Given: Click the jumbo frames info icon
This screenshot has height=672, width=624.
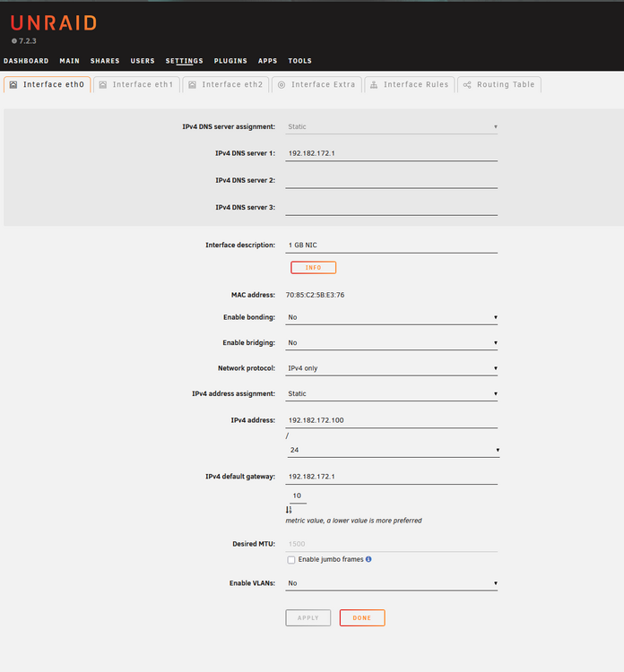Looking at the screenshot, I should [x=368, y=559].
